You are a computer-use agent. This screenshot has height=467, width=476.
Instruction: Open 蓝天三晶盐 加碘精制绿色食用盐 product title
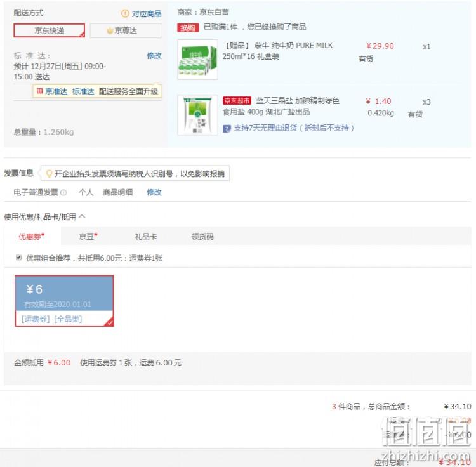tap(281, 106)
